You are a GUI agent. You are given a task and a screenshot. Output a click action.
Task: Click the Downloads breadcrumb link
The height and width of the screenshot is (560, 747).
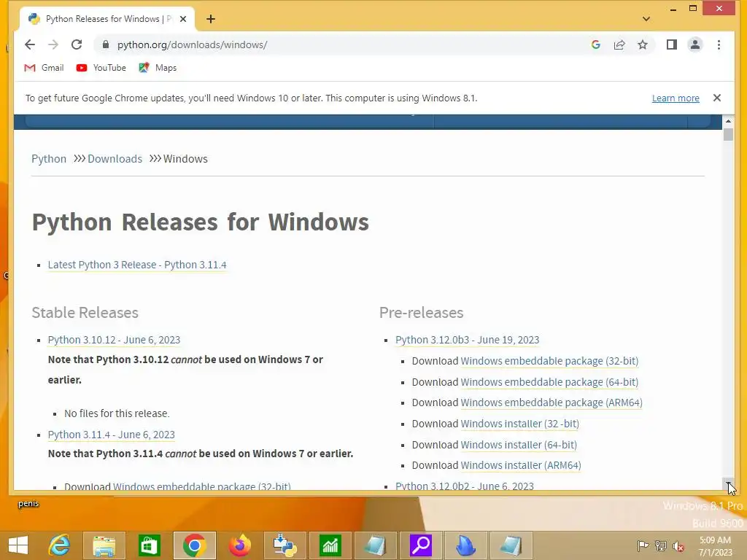(115, 158)
